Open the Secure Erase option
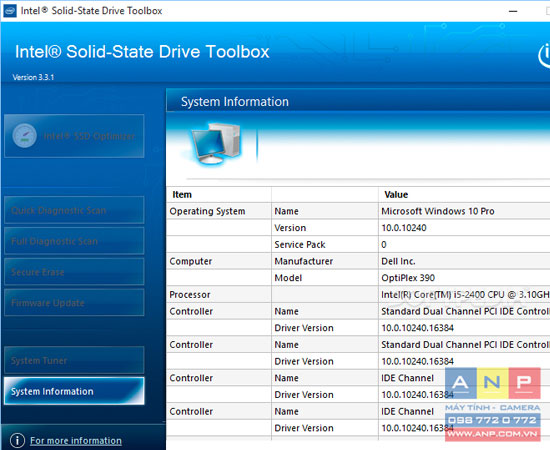This screenshot has width=550, height=450. coord(74,272)
